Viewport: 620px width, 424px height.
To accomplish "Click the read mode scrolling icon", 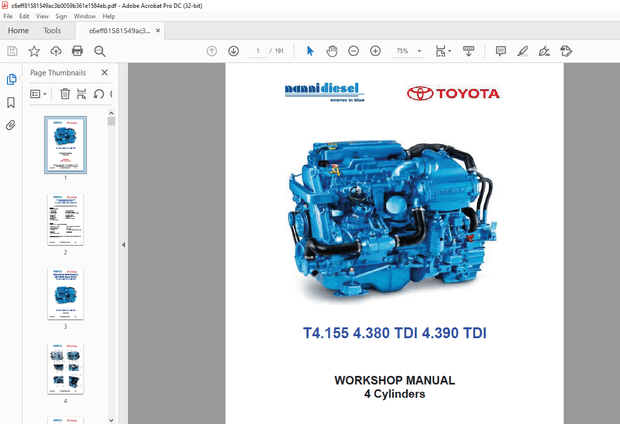I will point(469,51).
